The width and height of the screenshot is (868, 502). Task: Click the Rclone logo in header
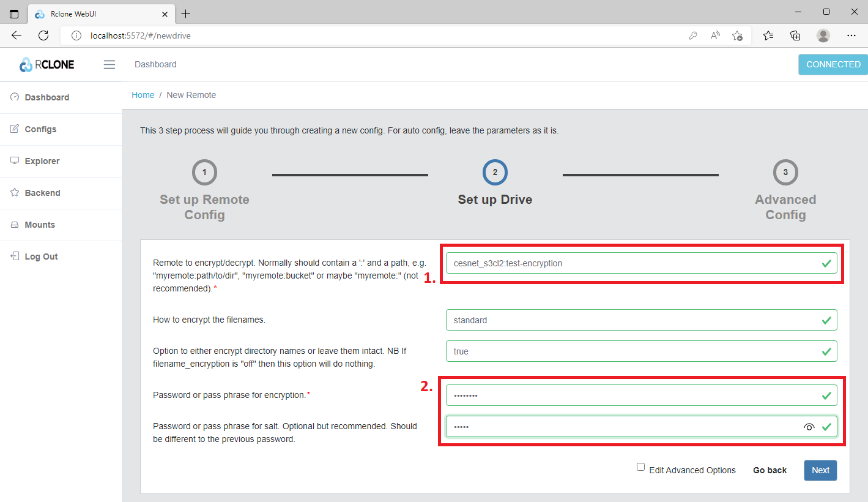(47, 64)
